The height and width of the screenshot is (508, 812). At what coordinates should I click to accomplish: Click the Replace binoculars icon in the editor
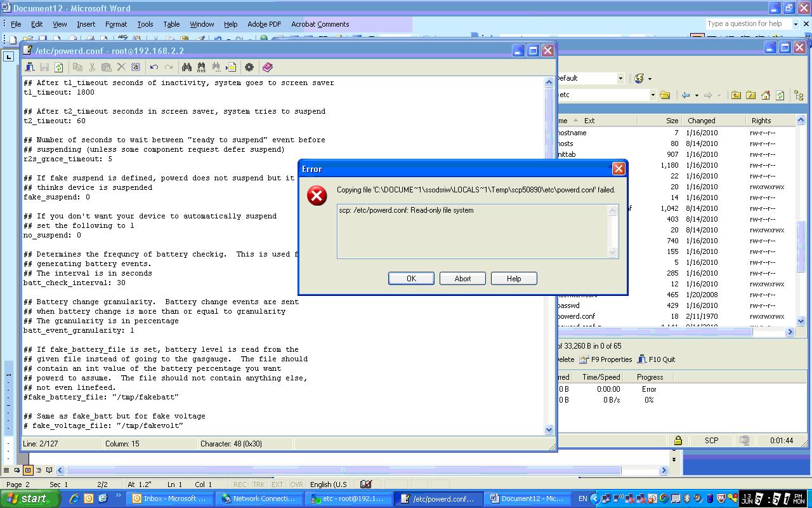coord(201,67)
